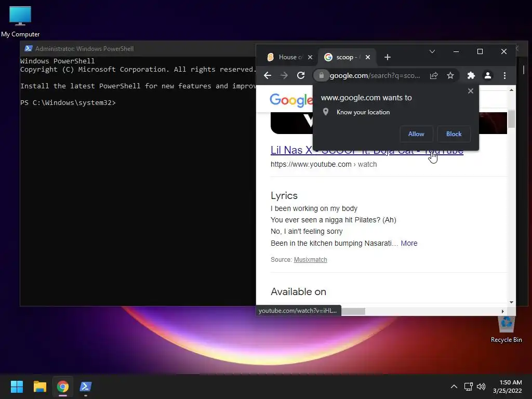Click the Google logo
This screenshot has height=399, width=532.
point(291,100)
